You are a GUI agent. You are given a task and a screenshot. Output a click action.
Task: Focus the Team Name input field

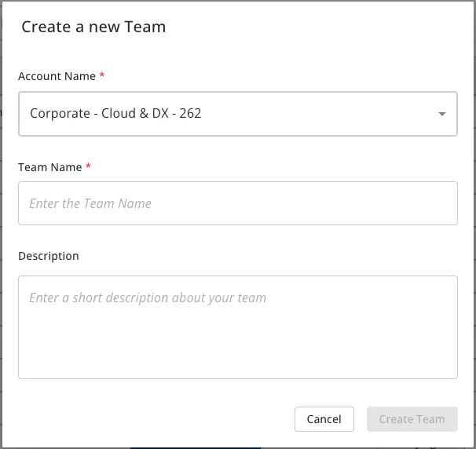pyautogui.click(x=238, y=203)
